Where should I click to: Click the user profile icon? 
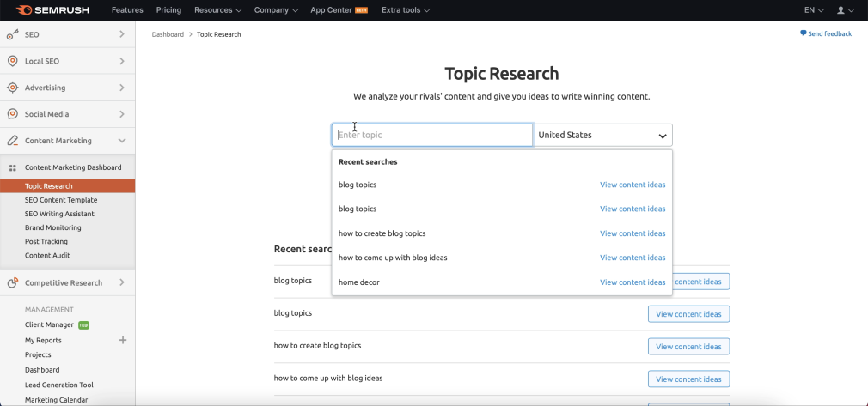840,10
